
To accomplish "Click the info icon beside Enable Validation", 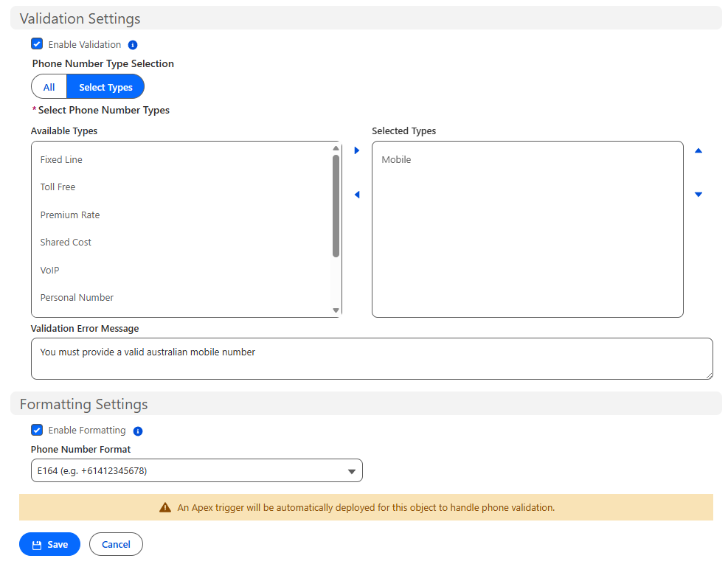I will [x=133, y=44].
